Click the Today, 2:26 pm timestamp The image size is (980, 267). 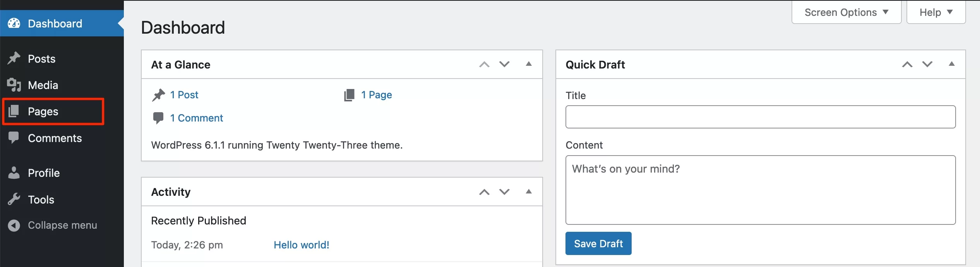187,245
